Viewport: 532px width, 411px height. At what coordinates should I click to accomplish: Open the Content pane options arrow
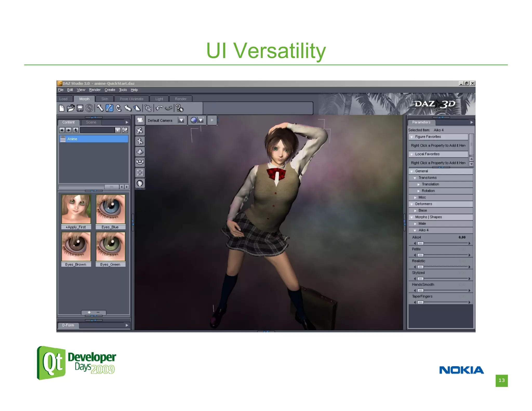(x=127, y=122)
